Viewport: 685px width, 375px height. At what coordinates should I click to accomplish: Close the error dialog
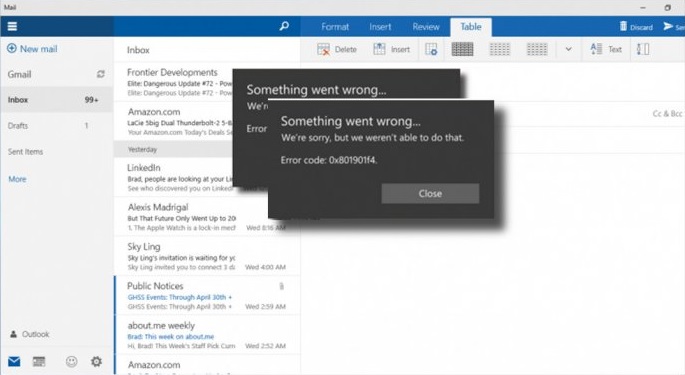coord(430,193)
